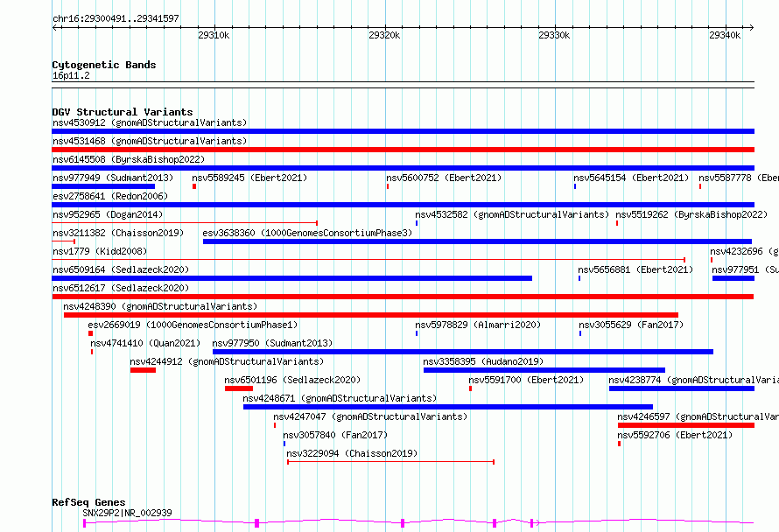Select esv2758641 Redon2006 label
This screenshot has height=532, width=779.
click(x=110, y=196)
